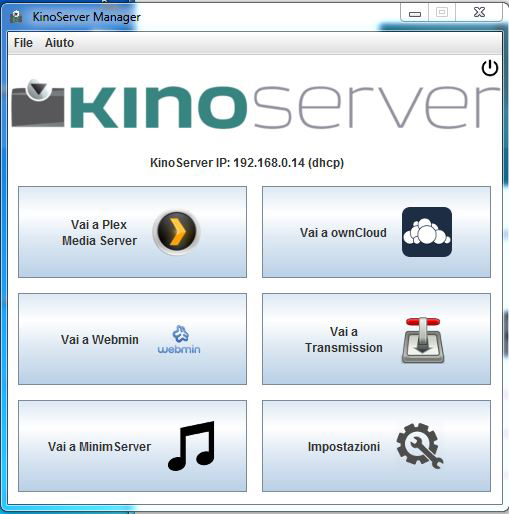Open the Impostazioni label
Image resolution: width=509 pixels, height=514 pixels.
[344, 447]
